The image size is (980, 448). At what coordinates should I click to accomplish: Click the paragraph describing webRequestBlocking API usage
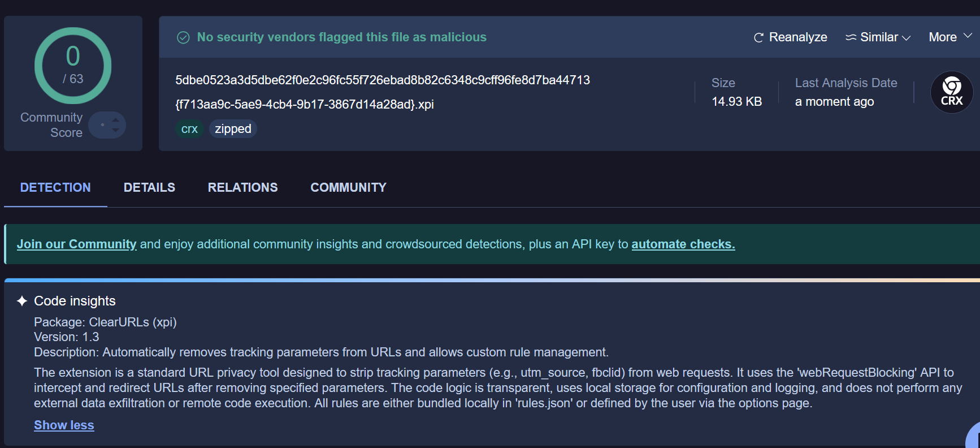point(498,388)
